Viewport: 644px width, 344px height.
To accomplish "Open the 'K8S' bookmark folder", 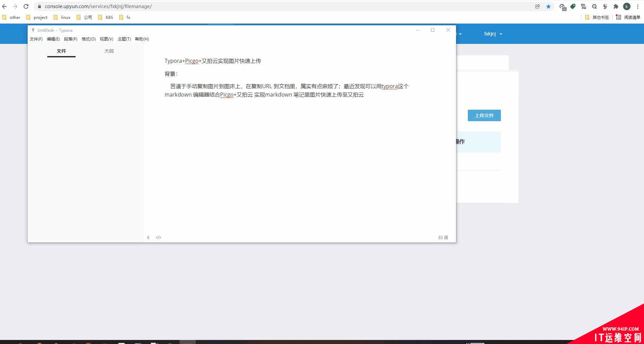I will tap(105, 17).
